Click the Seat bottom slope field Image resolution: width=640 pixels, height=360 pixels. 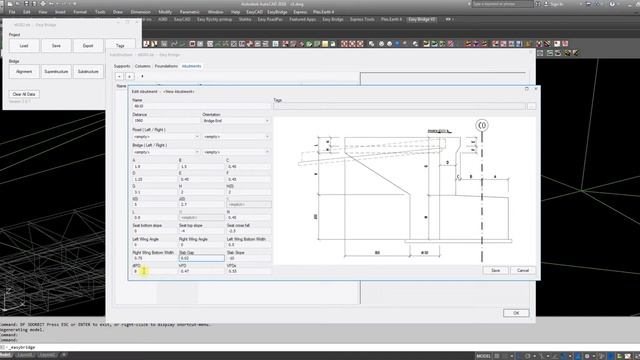tap(155, 231)
